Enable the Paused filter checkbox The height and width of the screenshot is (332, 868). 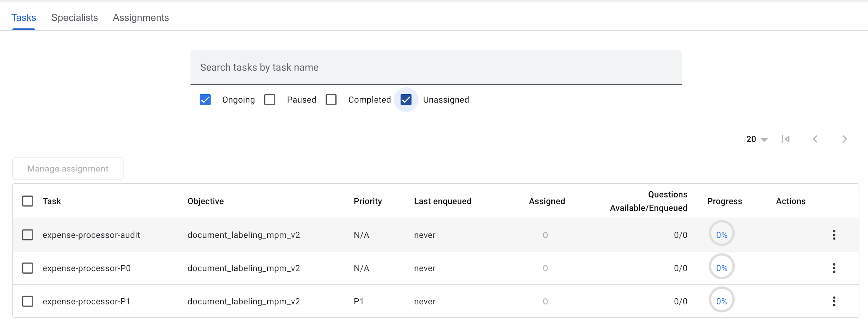(270, 100)
